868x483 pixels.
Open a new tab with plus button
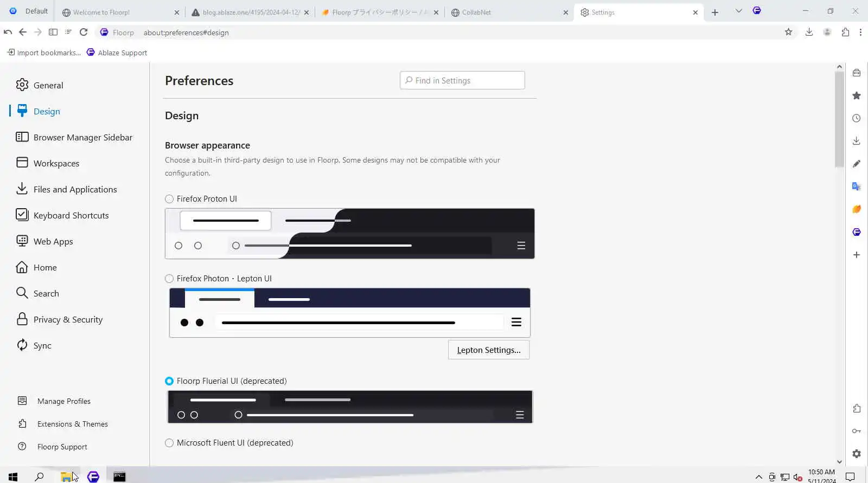(715, 12)
